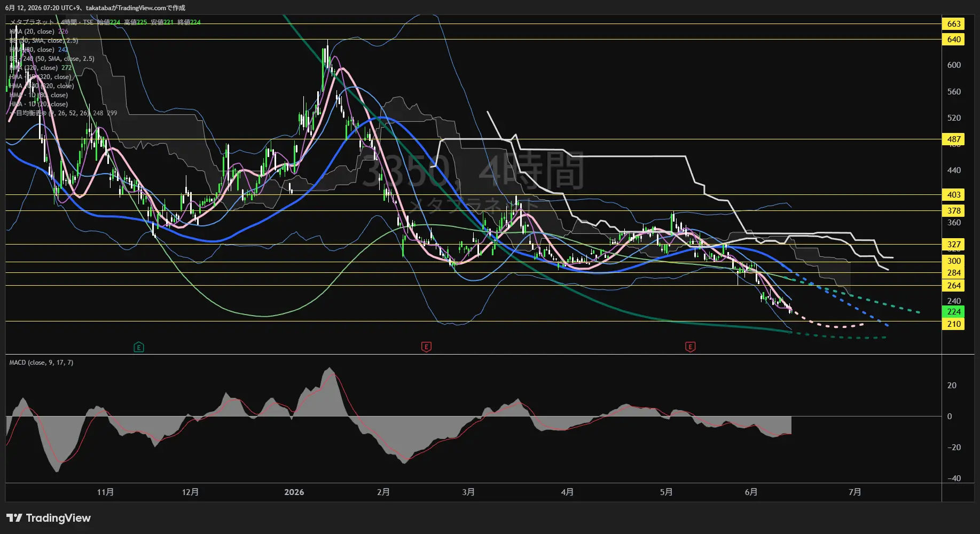The width and height of the screenshot is (980, 534).
Task: Click the 7月 date label on time axis
Action: [854, 492]
